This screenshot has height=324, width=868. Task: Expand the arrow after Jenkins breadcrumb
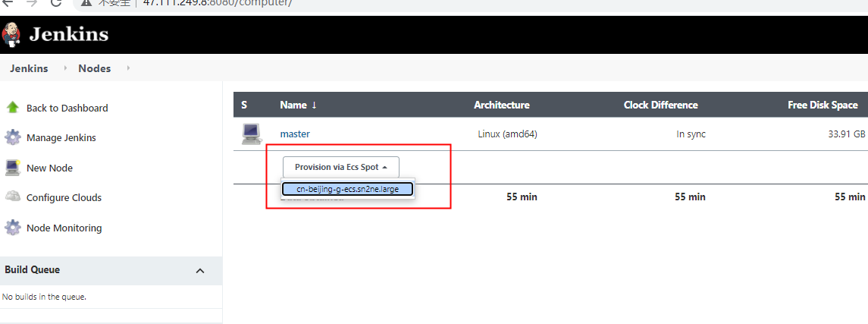click(x=65, y=68)
